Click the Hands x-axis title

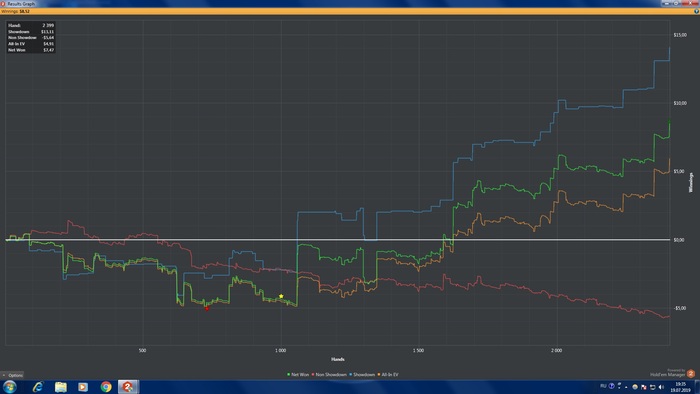click(x=338, y=359)
